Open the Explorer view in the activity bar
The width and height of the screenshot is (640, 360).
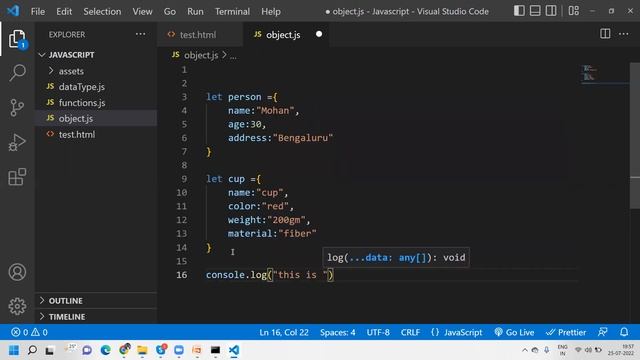coord(17,39)
